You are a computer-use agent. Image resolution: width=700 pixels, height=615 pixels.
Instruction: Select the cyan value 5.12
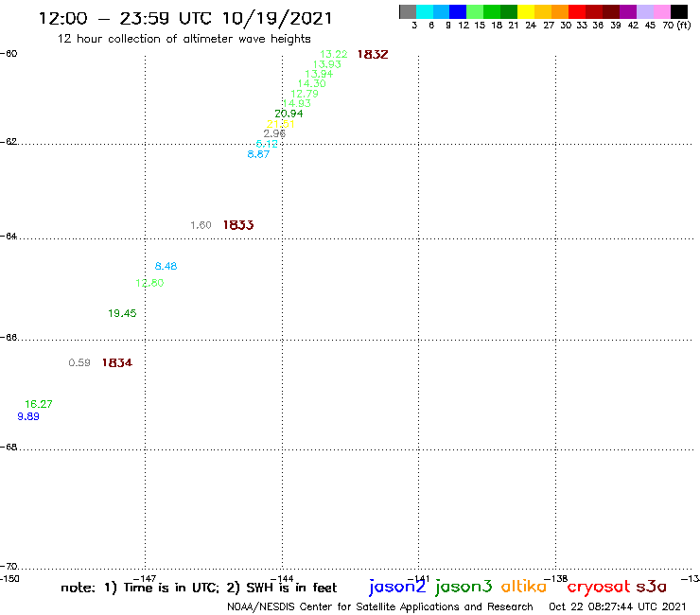pyautogui.click(x=267, y=144)
